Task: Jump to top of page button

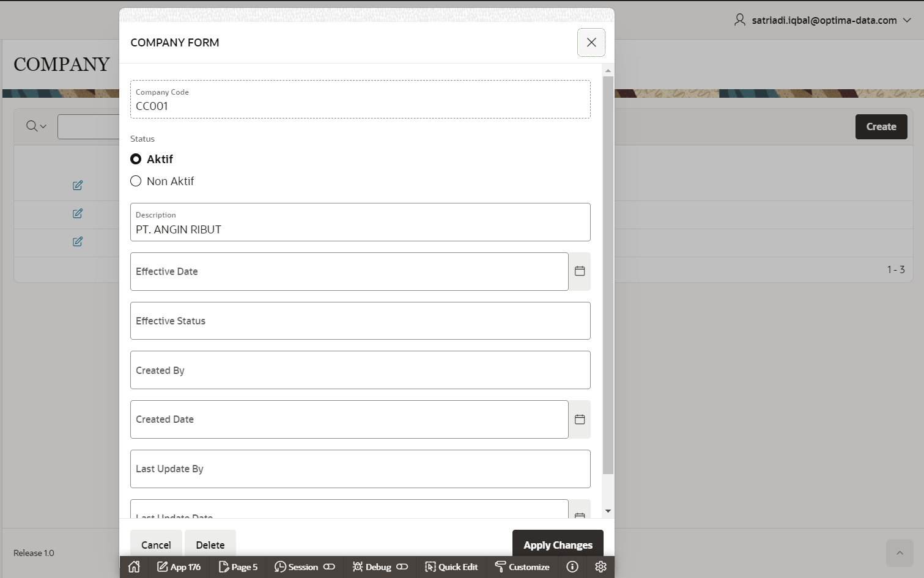Action: coord(900,553)
